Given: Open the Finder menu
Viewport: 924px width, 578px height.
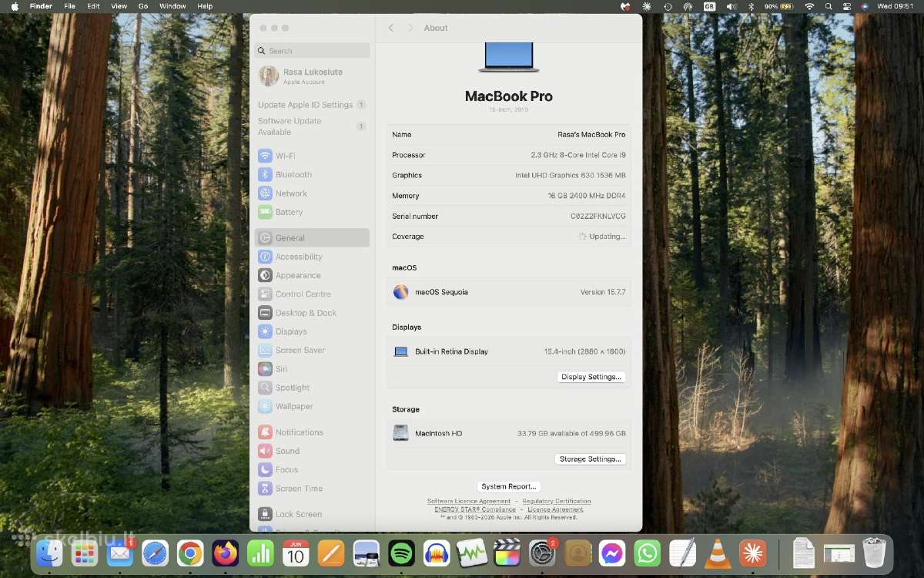Looking at the screenshot, I should (x=41, y=6).
